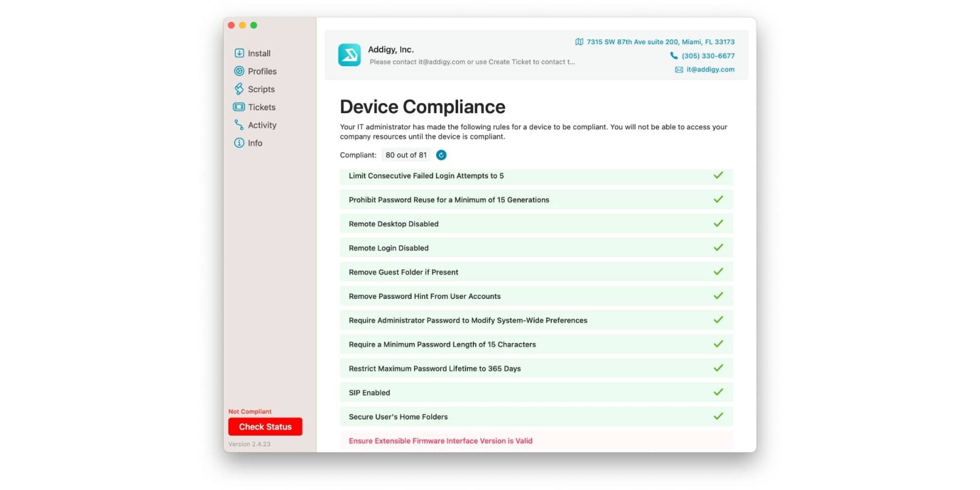This screenshot has width=980, height=490.
Task: Click the Install download icon in sidebar
Action: click(x=239, y=53)
